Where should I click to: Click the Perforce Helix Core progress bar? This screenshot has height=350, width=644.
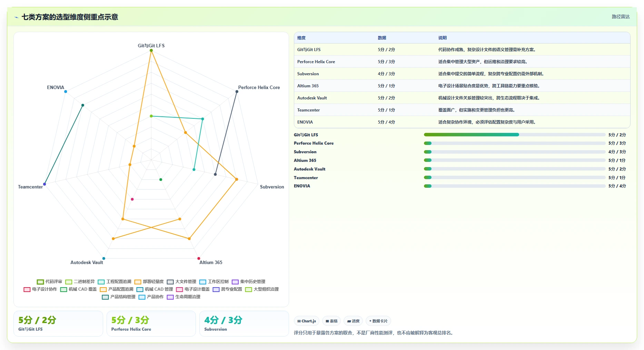point(515,143)
